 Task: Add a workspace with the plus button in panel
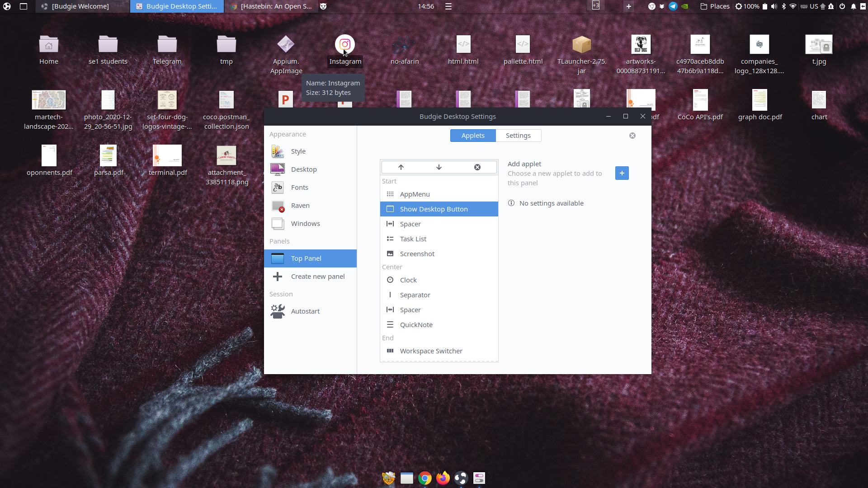click(x=629, y=6)
